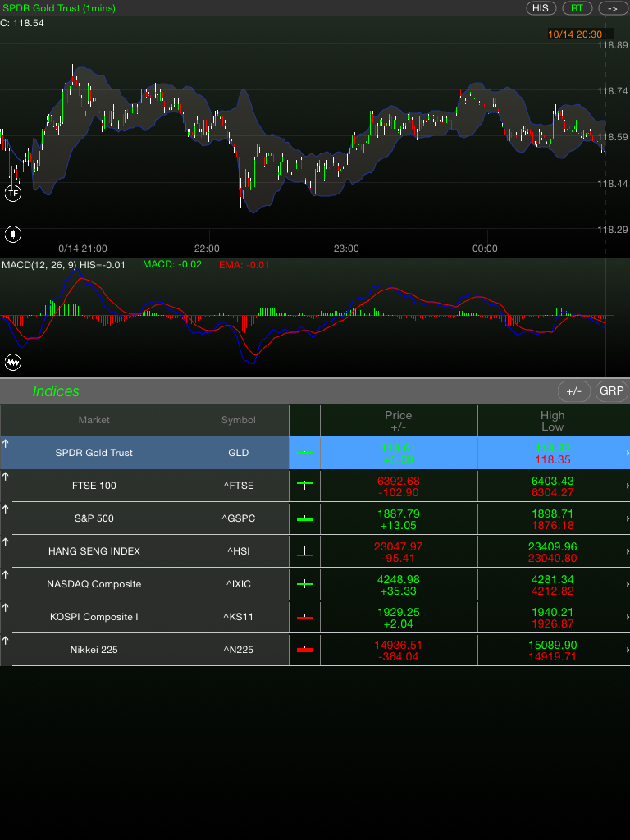Select the HANG SENG INDEX market name
630x840 pixels.
point(94,551)
